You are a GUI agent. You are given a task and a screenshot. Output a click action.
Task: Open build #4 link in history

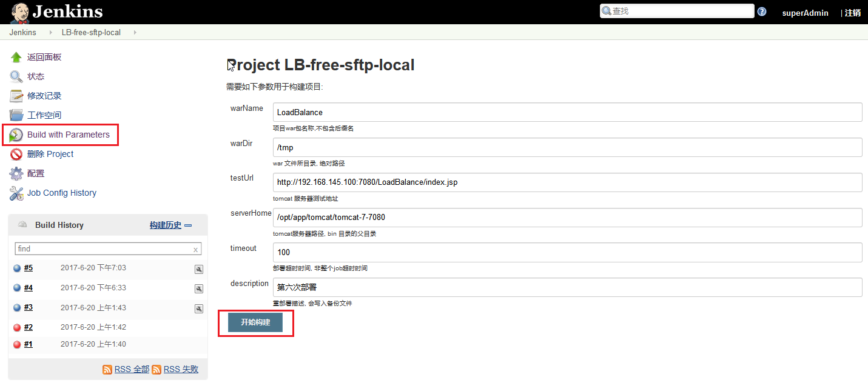[29, 288]
